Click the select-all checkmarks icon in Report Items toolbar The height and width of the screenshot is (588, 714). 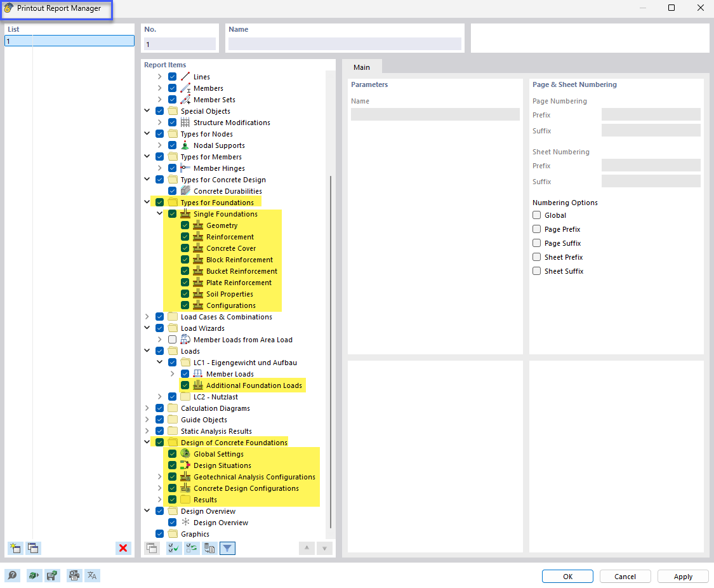point(173,548)
